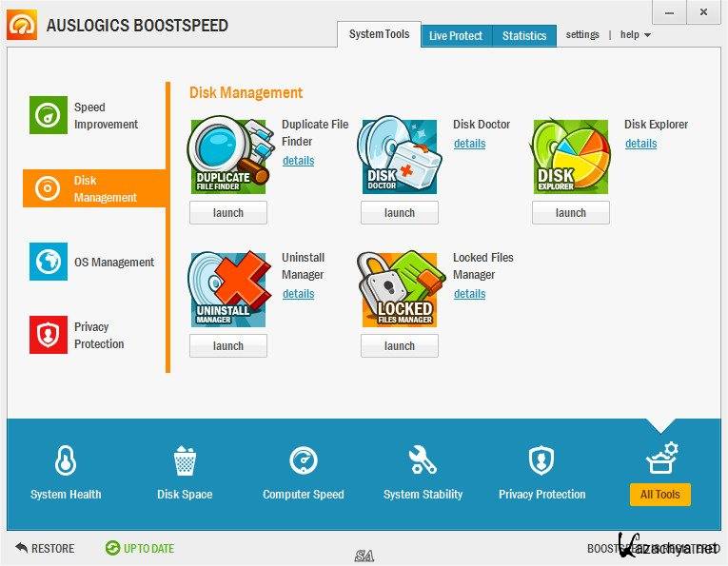Choose OS Management globe category
The height and width of the screenshot is (566, 728).
point(91,262)
